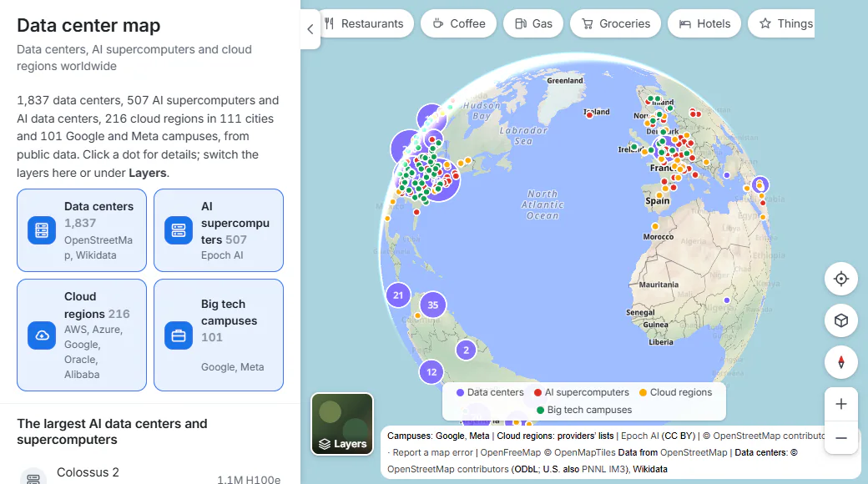Viewport: 868px width, 484px height.
Task: Open the OpenMapTiles attribution link
Action: pyautogui.click(x=584, y=452)
